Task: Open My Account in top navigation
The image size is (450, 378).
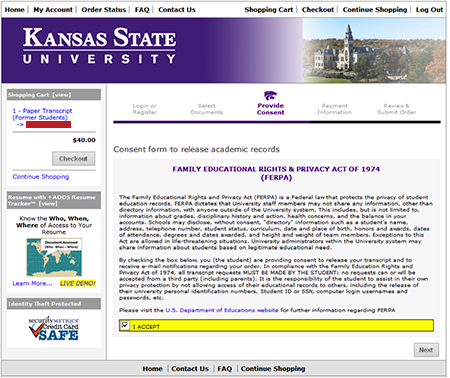Action: pyautogui.click(x=53, y=10)
